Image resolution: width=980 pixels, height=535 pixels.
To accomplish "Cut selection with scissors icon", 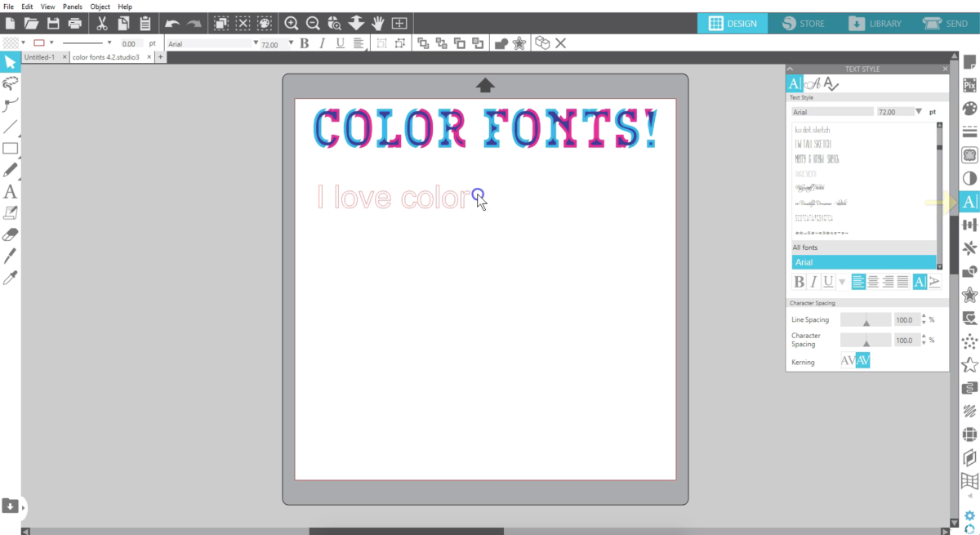I will tap(102, 24).
